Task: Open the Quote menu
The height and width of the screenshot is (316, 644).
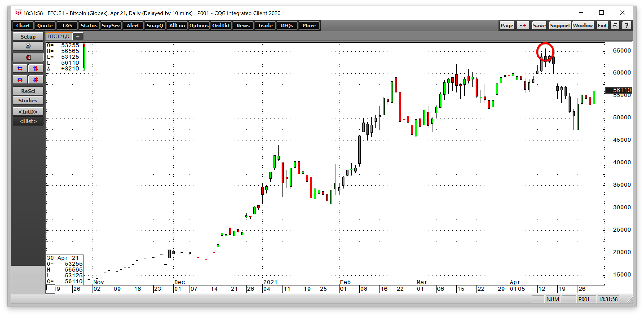Action: [x=45, y=26]
